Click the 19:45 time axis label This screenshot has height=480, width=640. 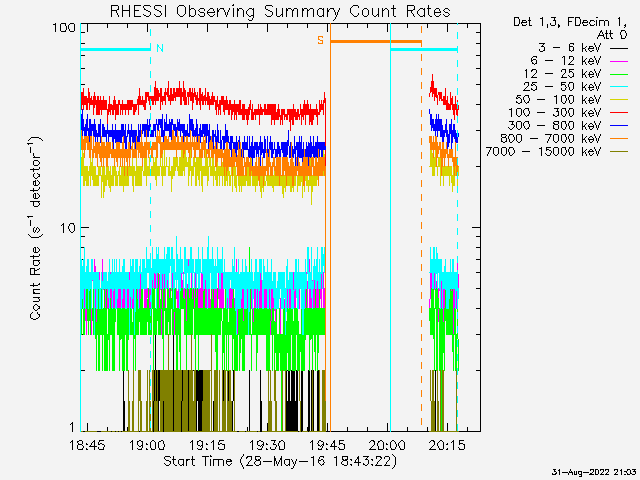tap(327, 445)
